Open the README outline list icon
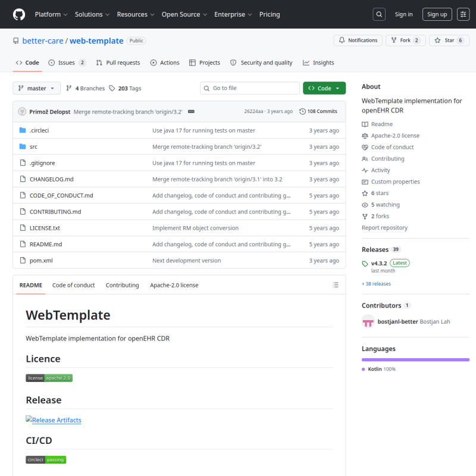 [336, 285]
